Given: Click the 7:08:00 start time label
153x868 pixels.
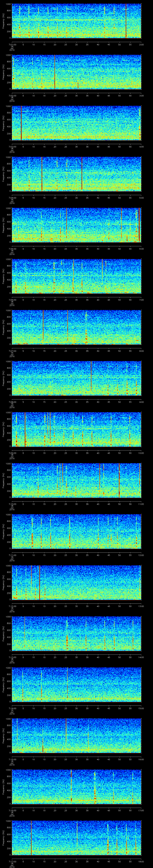Looking at the screenshot, I should click(x=12, y=402).
